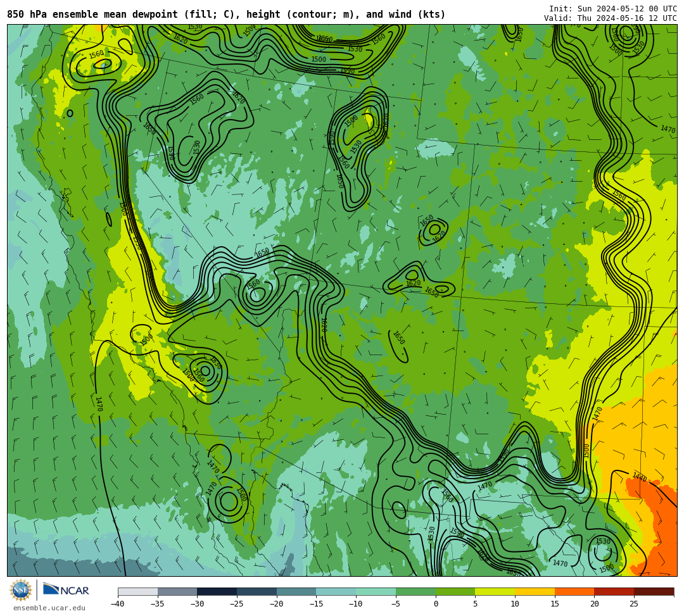This screenshot has width=684, height=616.
Task: Select the plot title about 850 hPa dewpoint
Action: 226,15
